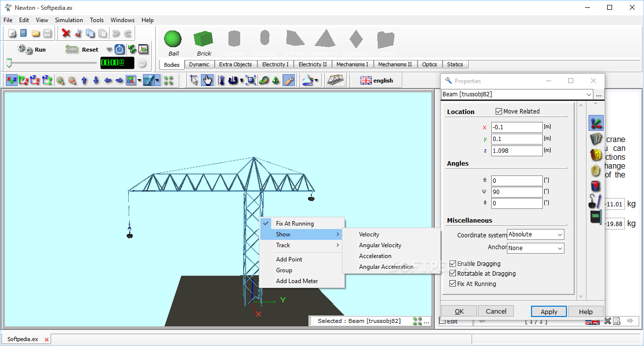Image resolution: width=644 pixels, height=346 pixels.
Task: Click the blue left arrow view icon
Action: 108,81
